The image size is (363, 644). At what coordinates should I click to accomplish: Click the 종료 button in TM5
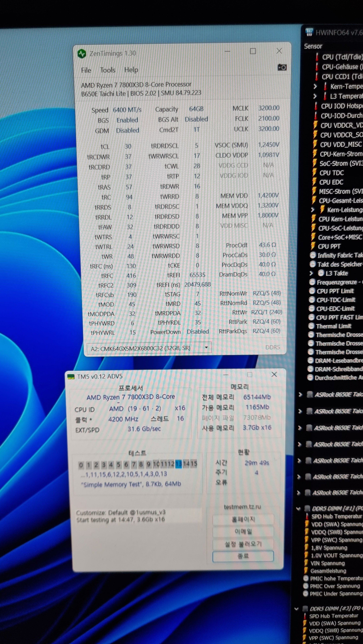[x=243, y=556]
